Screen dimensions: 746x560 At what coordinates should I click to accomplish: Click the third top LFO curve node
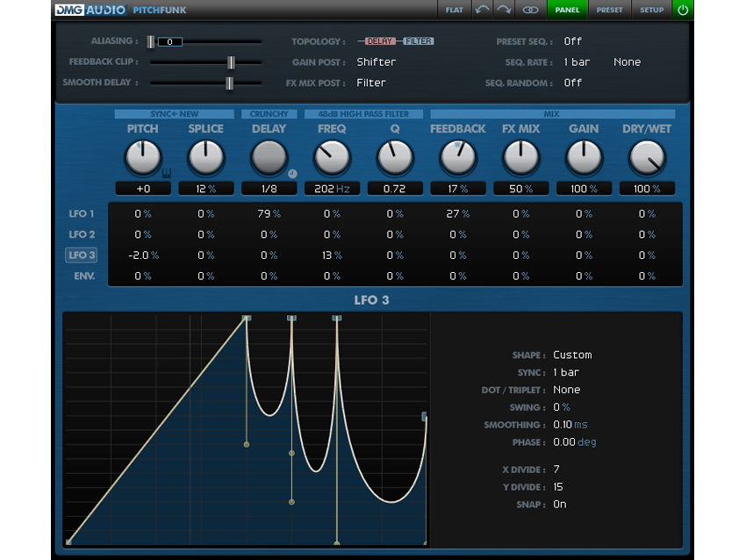[337, 318]
